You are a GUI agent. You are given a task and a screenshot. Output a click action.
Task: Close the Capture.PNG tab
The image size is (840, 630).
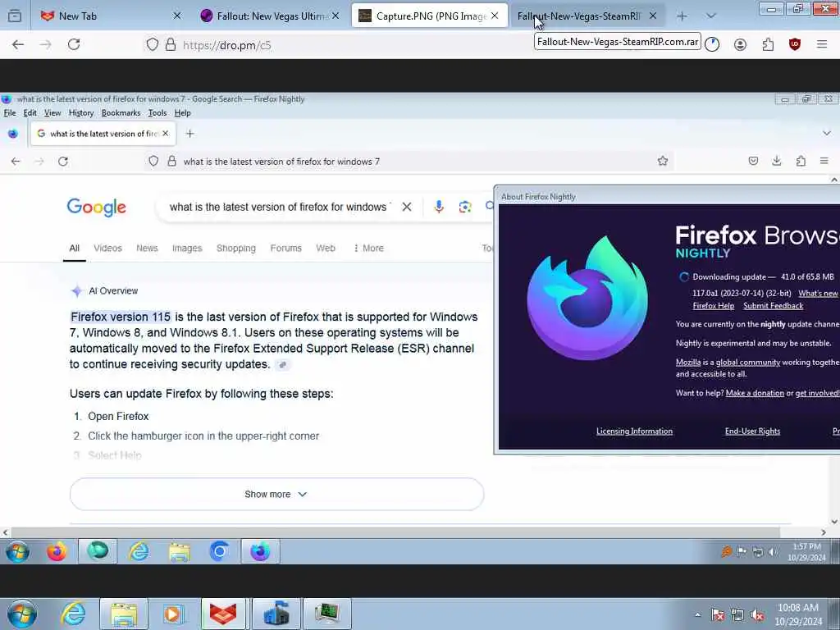495,16
